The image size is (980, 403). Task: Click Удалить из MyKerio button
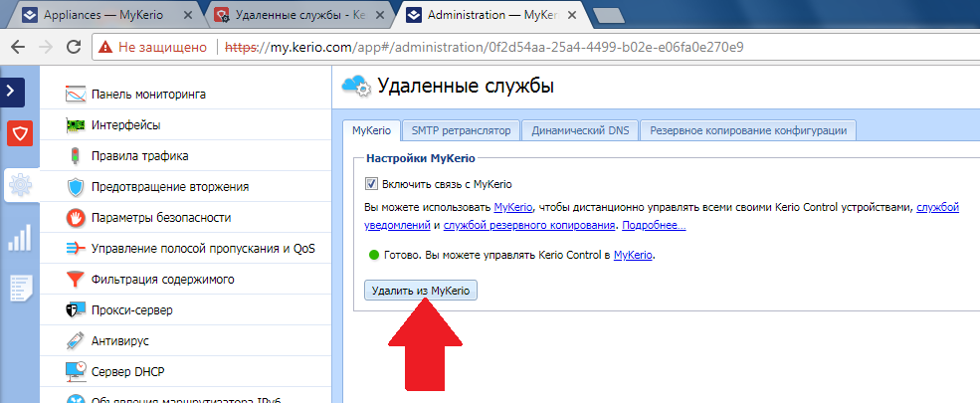421,291
